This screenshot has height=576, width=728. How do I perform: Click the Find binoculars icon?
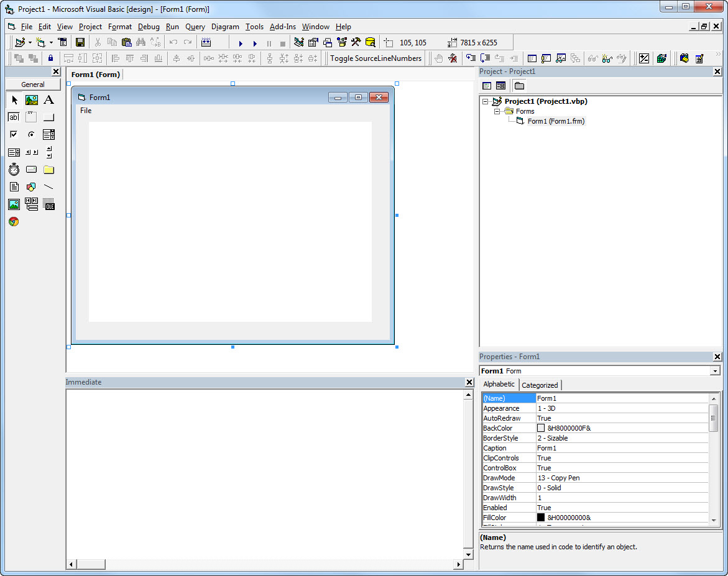point(141,42)
